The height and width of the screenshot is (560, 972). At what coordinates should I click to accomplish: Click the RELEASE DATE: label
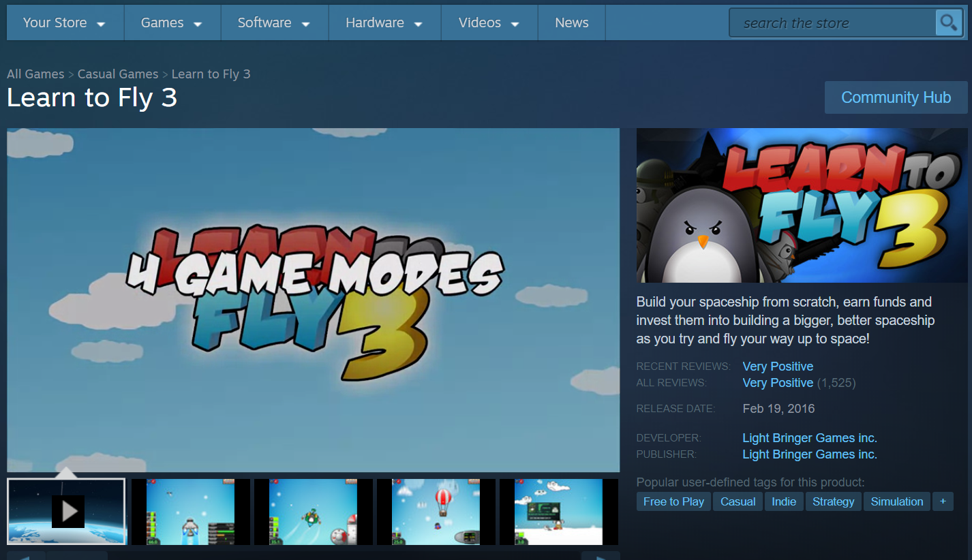point(675,409)
